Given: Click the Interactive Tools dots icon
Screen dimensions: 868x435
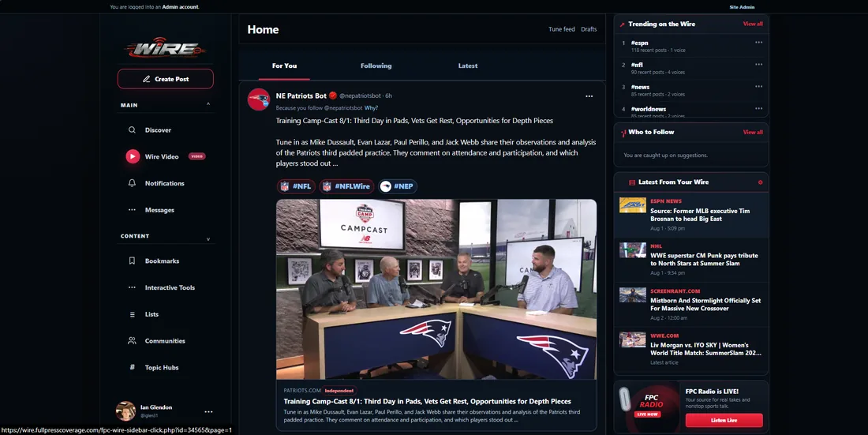Looking at the screenshot, I should coord(132,287).
